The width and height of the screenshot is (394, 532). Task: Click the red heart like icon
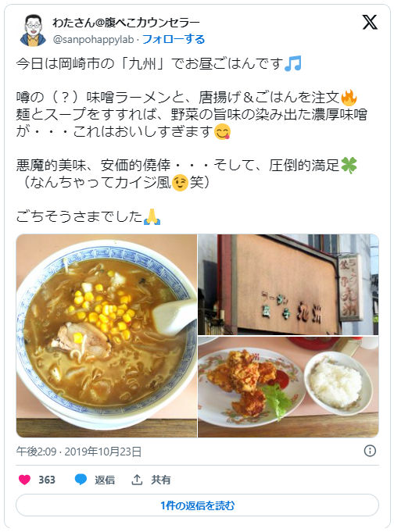[x=24, y=480]
